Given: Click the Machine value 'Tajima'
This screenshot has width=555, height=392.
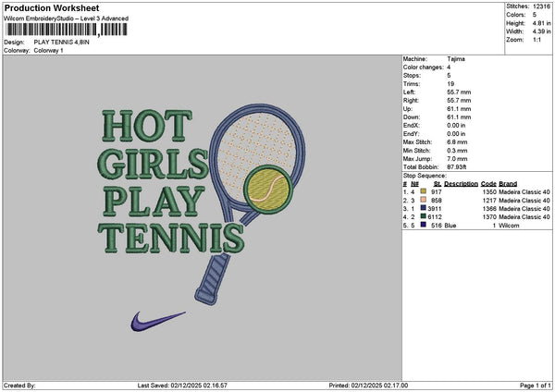Looking at the screenshot, I should 456,59.
